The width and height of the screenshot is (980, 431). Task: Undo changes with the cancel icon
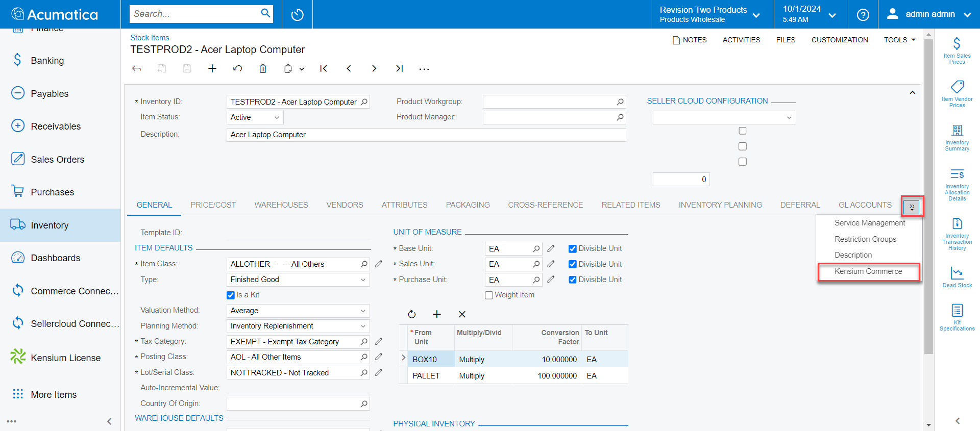pyautogui.click(x=237, y=68)
